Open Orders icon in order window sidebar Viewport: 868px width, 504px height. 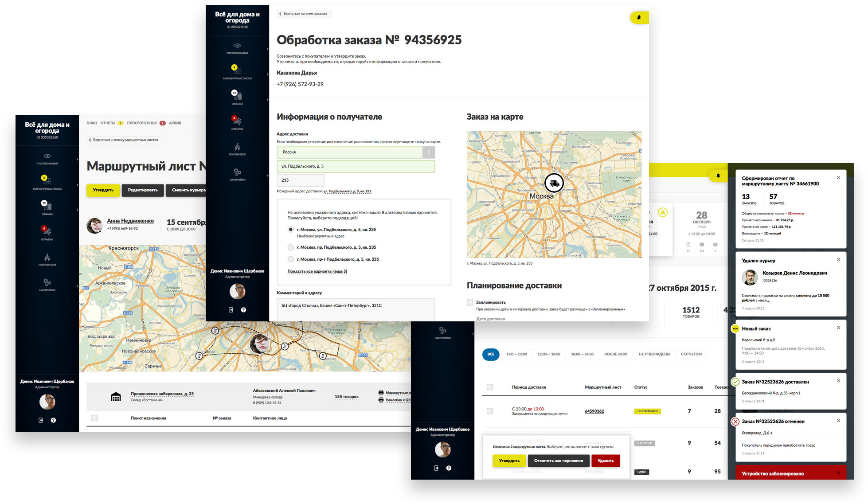click(x=236, y=95)
